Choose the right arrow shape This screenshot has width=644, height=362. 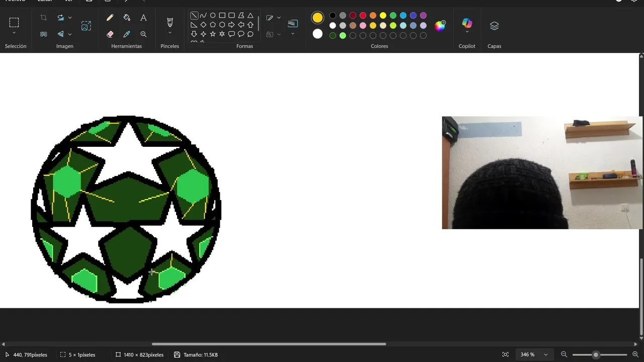click(x=231, y=25)
